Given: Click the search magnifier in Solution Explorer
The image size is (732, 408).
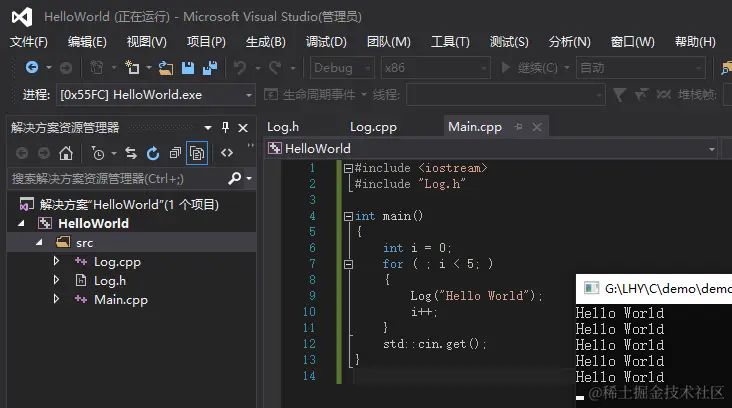Looking at the screenshot, I should [x=235, y=178].
